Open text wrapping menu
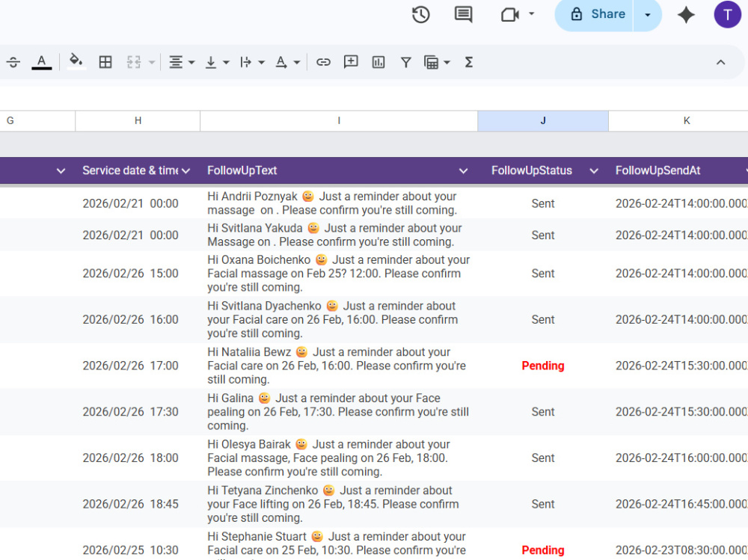 coord(252,62)
